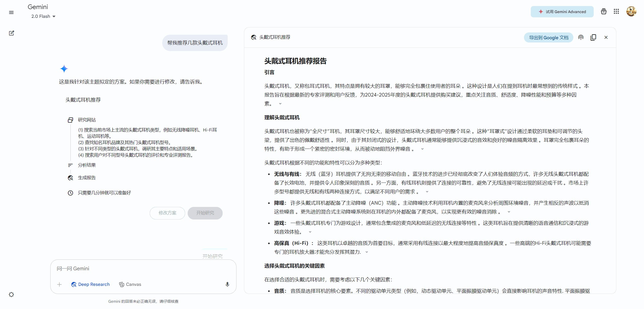The width and height of the screenshot is (644, 309).
Task: Expand sources chevron on the 游戏 bullet
Action: pos(310,232)
